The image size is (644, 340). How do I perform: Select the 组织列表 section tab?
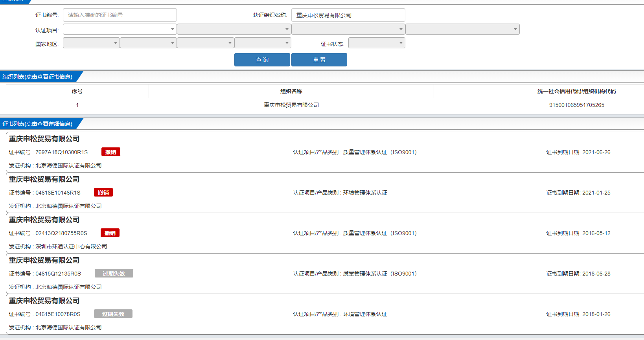[x=38, y=77]
